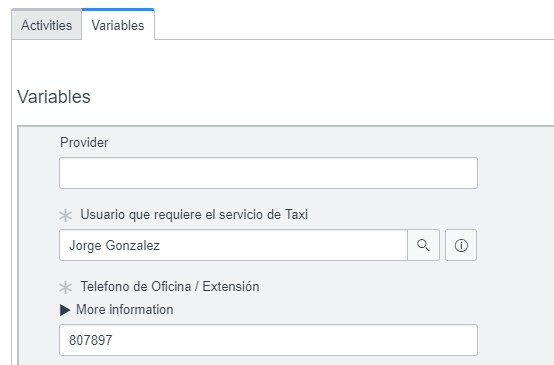Click the Usuario que requiere el servicio label
Image resolution: width=554 pixels, height=365 pixels.
pyautogui.click(x=194, y=214)
